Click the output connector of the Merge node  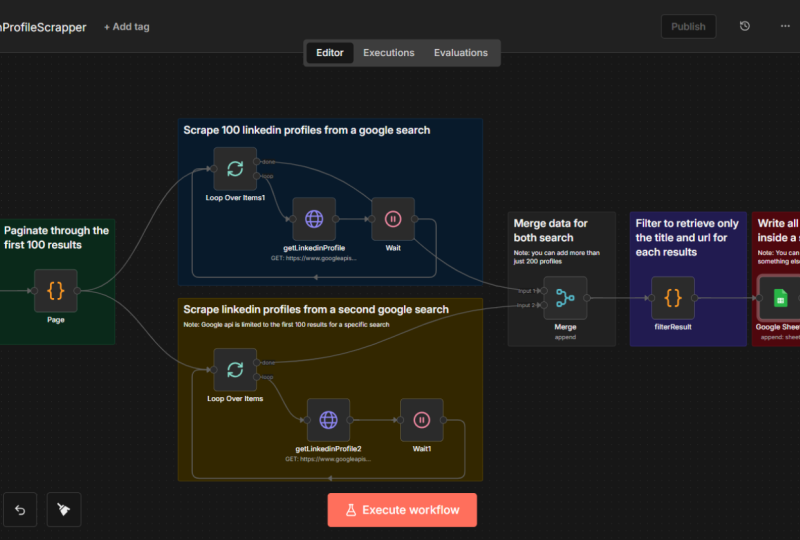click(x=587, y=298)
